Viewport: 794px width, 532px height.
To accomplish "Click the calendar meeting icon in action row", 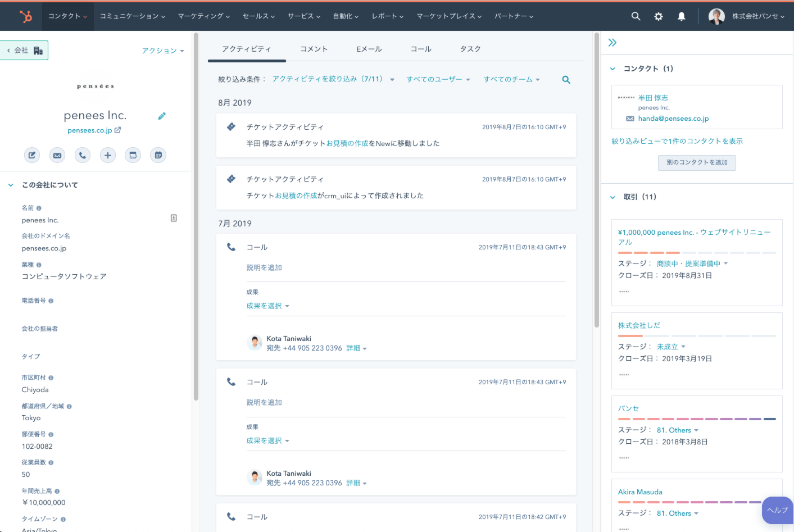I will 158,155.
